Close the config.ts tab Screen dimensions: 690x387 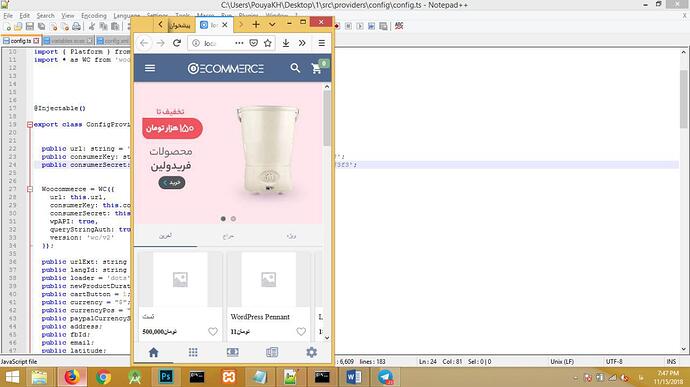(x=36, y=41)
